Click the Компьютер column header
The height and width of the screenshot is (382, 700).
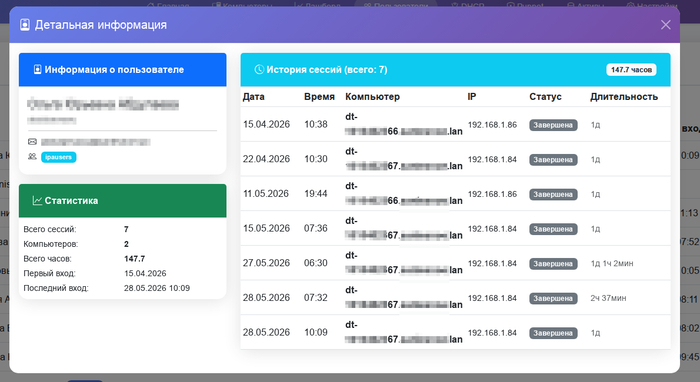[x=372, y=97]
